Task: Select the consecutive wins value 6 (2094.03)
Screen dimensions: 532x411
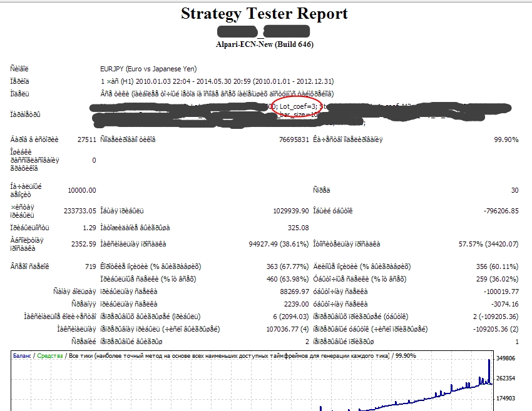Action: pos(291,317)
